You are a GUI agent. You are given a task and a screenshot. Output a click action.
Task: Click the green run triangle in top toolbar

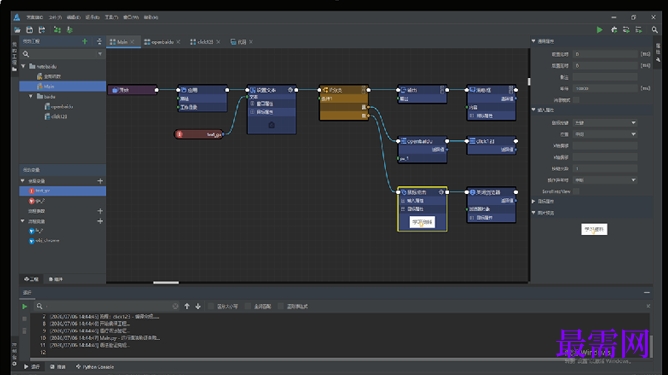599,30
